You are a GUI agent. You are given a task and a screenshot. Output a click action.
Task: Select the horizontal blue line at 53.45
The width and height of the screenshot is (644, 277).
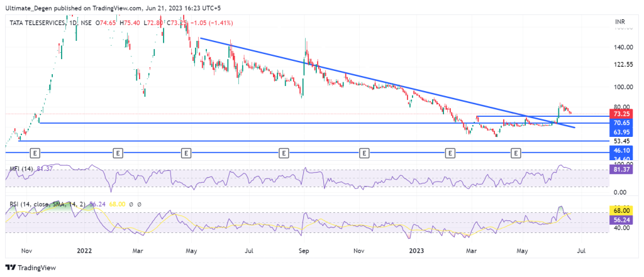[314, 141]
